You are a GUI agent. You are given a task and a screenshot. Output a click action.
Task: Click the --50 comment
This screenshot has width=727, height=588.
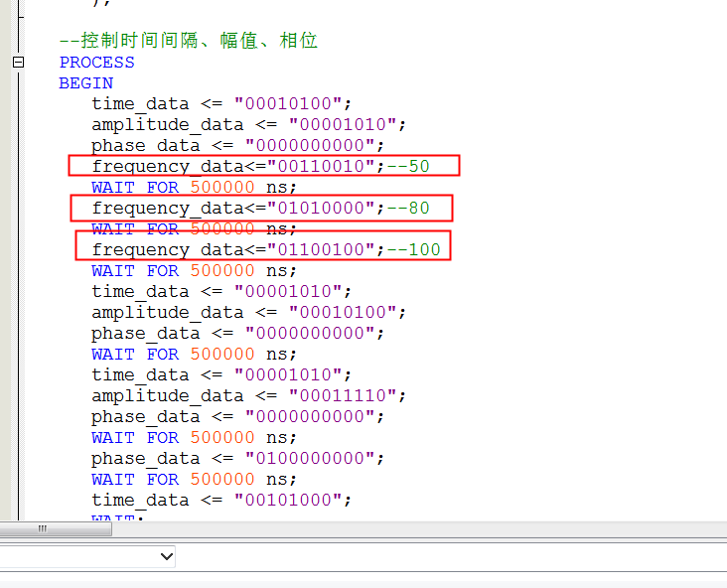coord(408,167)
